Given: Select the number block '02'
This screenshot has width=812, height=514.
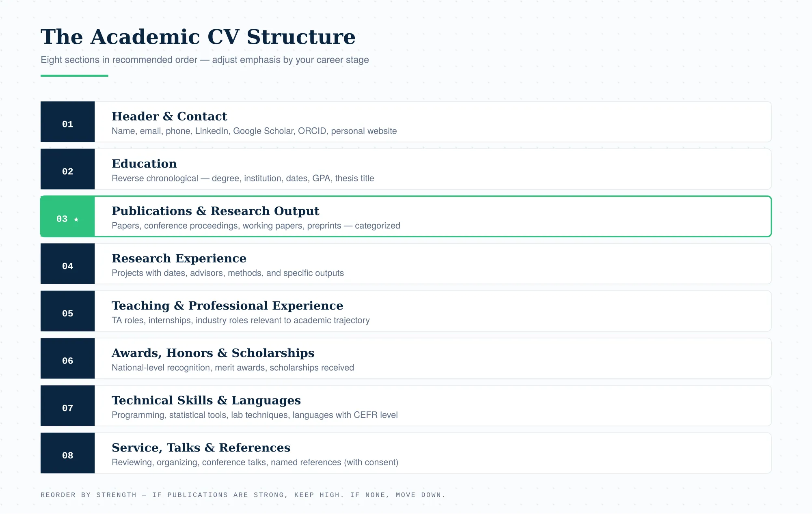Looking at the screenshot, I should point(67,169).
